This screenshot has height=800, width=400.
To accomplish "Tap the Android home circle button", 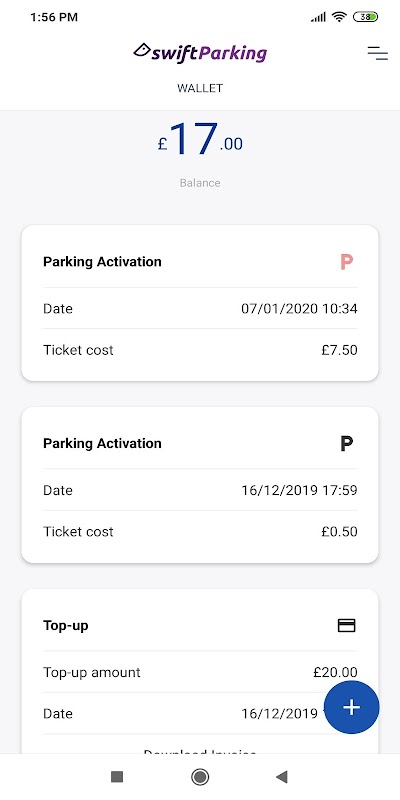I will (200, 777).
